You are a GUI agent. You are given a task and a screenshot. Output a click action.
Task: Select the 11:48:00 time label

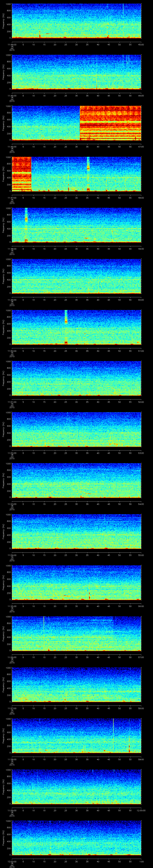click(12, 249)
